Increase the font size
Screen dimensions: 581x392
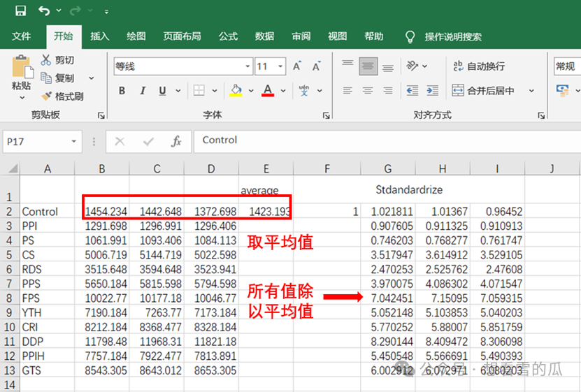297,66
